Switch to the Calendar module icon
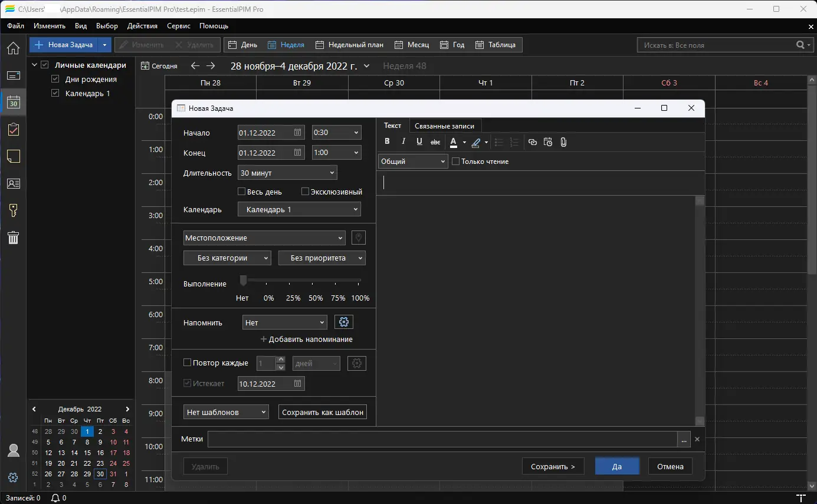 [x=13, y=103]
